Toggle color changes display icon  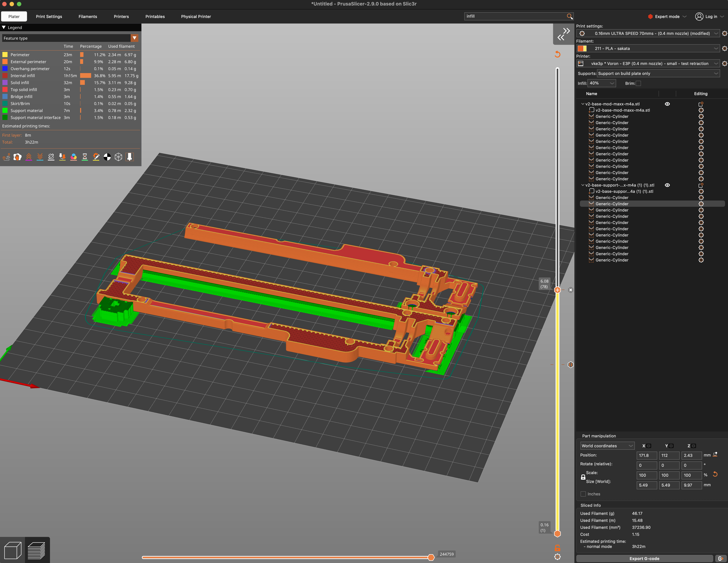74,157
